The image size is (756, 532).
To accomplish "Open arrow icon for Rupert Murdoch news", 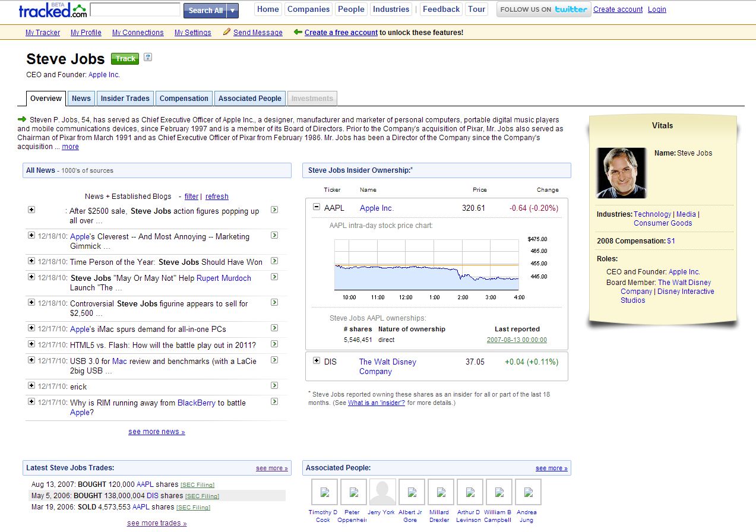I will click(274, 277).
